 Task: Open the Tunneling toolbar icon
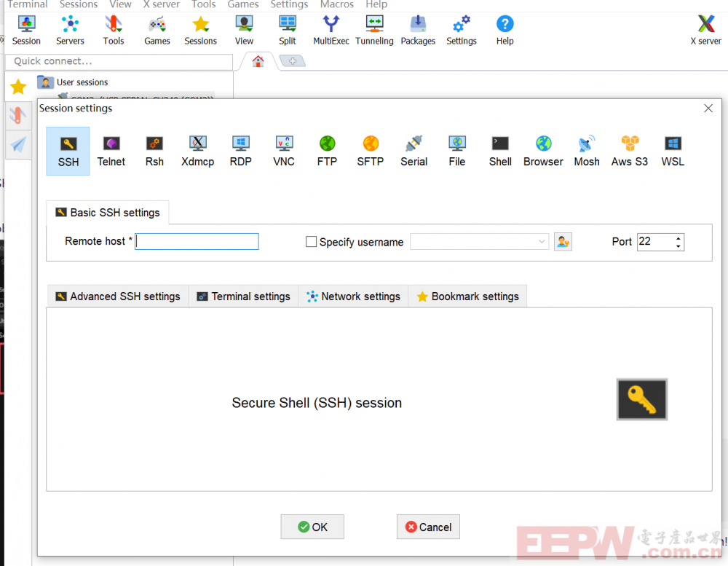click(374, 30)
